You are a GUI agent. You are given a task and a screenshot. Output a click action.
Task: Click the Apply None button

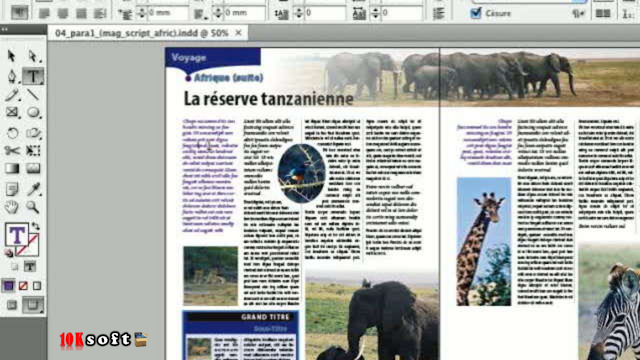click(x=23, y=286)
